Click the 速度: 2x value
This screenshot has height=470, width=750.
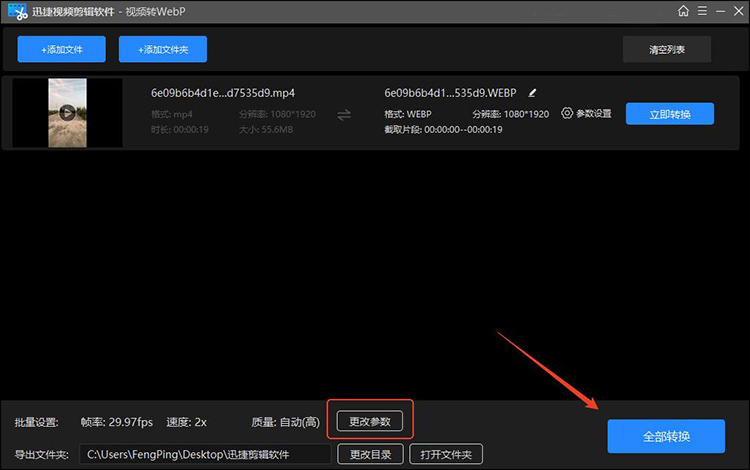[187, 422]
